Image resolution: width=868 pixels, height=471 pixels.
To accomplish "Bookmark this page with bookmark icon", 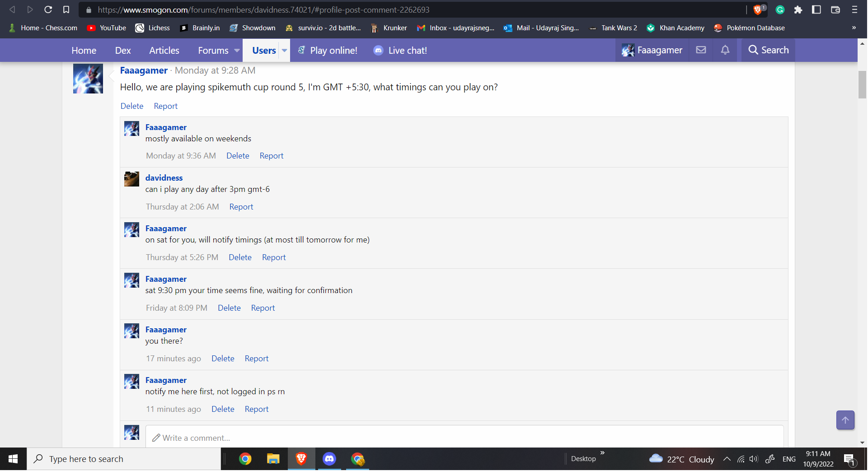I will [66, 9].
